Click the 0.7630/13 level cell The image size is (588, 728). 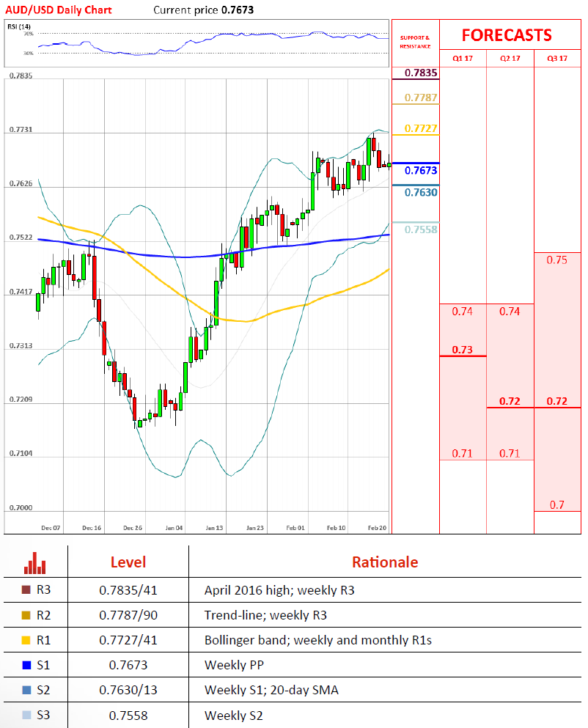(128, 691)
